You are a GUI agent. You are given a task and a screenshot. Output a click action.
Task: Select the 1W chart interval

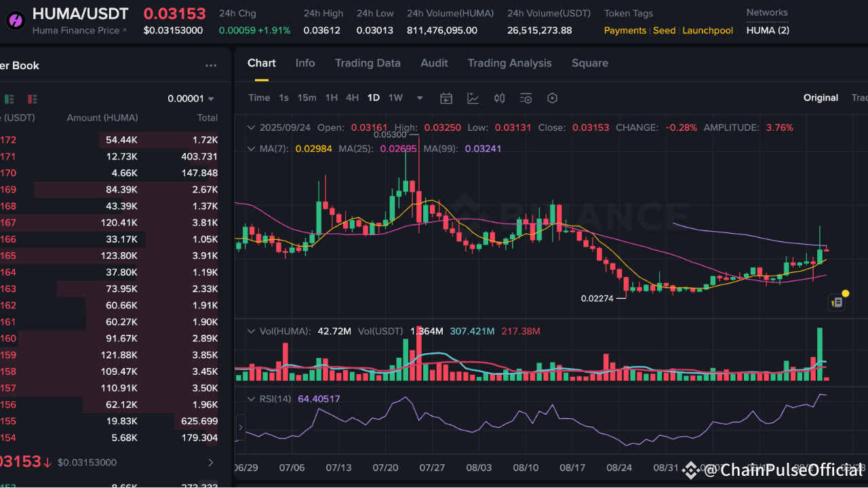coord(395,98)
